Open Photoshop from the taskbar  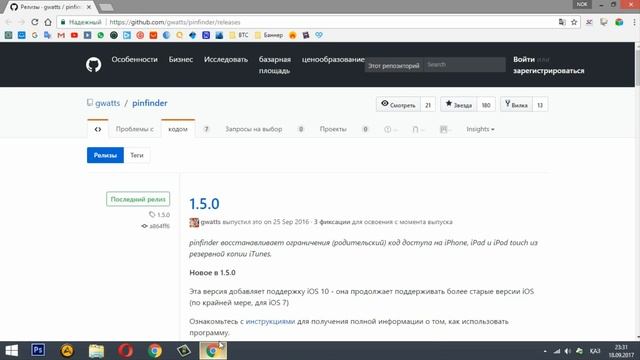coord(38,350)
